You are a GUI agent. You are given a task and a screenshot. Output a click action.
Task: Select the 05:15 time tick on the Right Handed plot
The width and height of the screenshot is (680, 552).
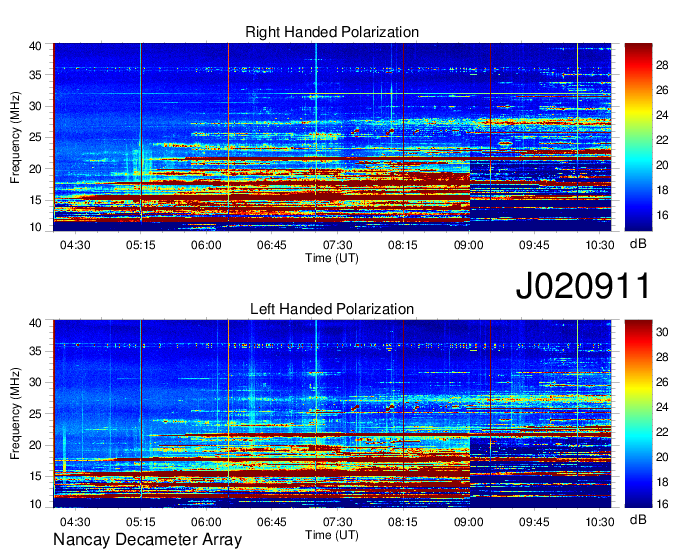(x=141, y=245)
